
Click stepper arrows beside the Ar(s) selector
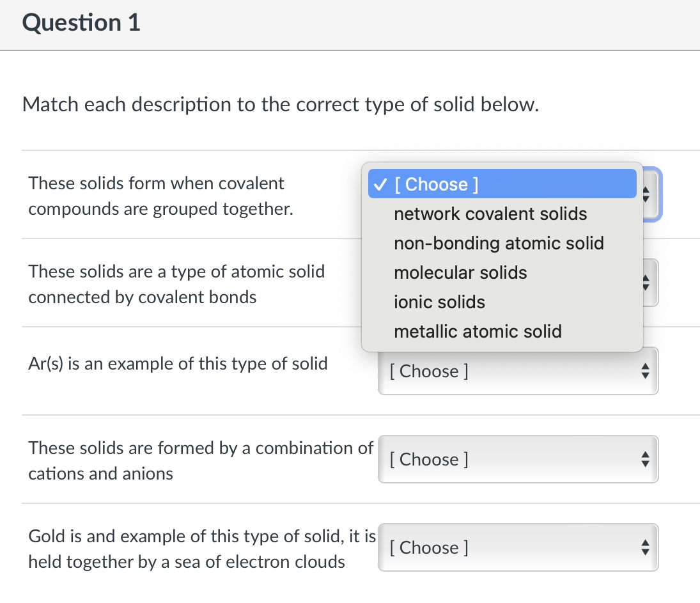point(646,371)
